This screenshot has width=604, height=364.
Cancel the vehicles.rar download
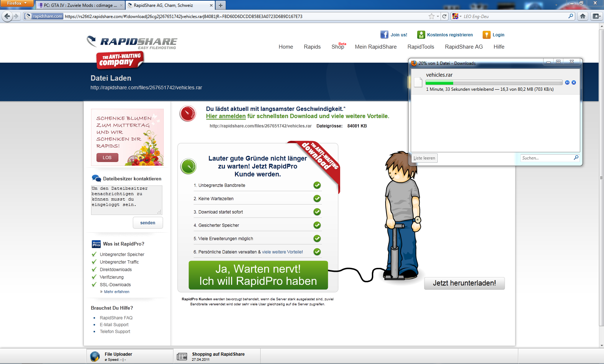(574, 82)
